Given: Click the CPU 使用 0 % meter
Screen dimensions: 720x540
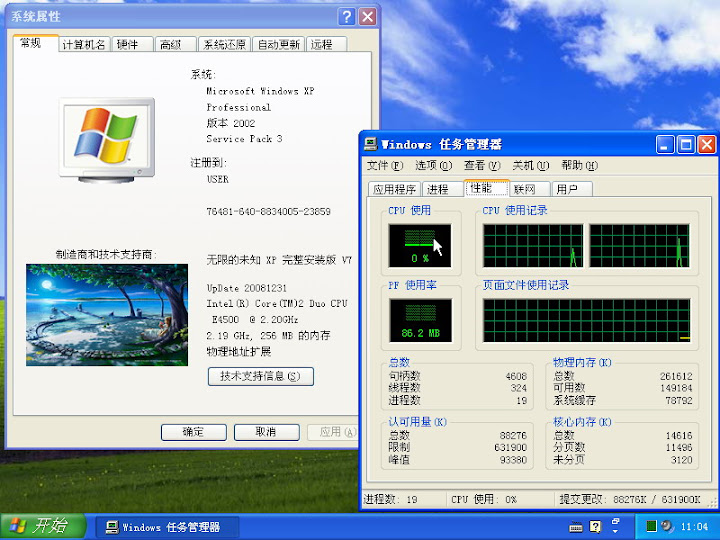Looking at the screenshot, I should [x=420, y=246].
